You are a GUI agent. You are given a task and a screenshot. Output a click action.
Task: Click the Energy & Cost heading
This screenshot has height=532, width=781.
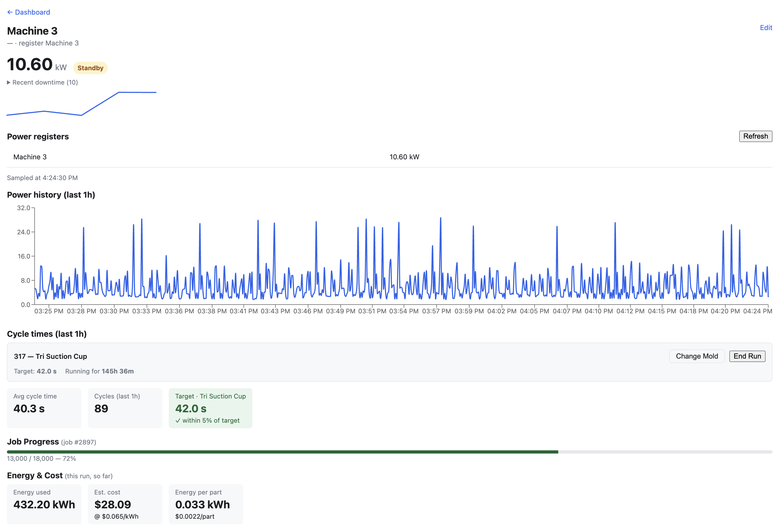click(35, 475)
